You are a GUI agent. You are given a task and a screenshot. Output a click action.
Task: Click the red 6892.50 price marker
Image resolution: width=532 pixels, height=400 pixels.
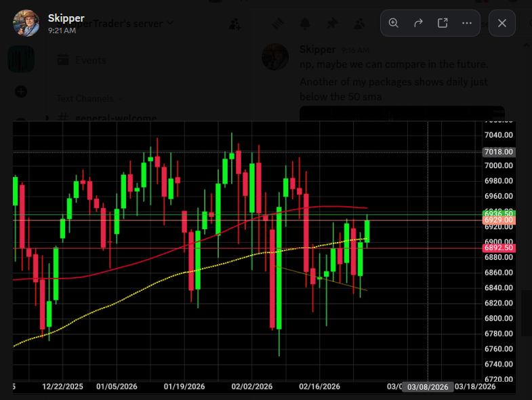[x=499, y=248]
